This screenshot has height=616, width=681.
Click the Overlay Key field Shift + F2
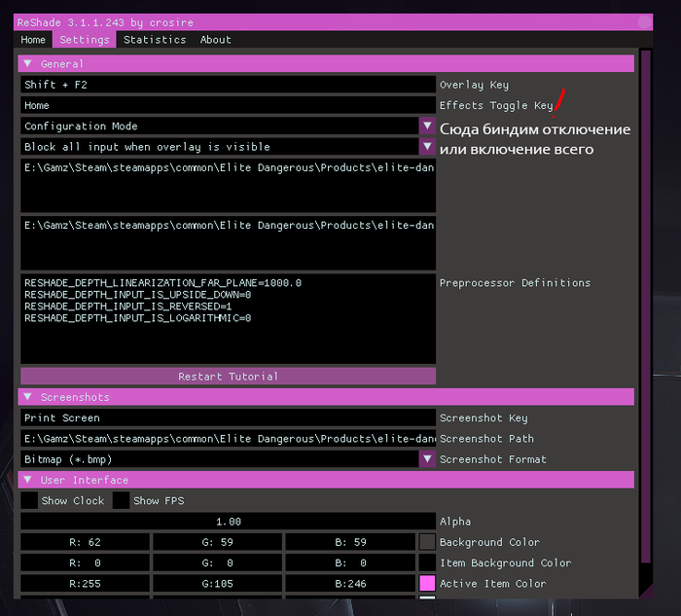point(228,85)
